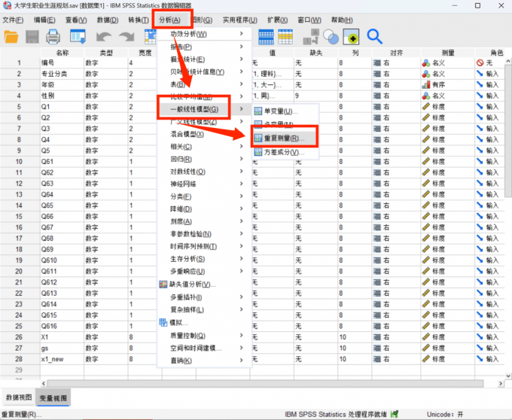Click the Recall recent dialogs icon

click(x=78, y=37)
